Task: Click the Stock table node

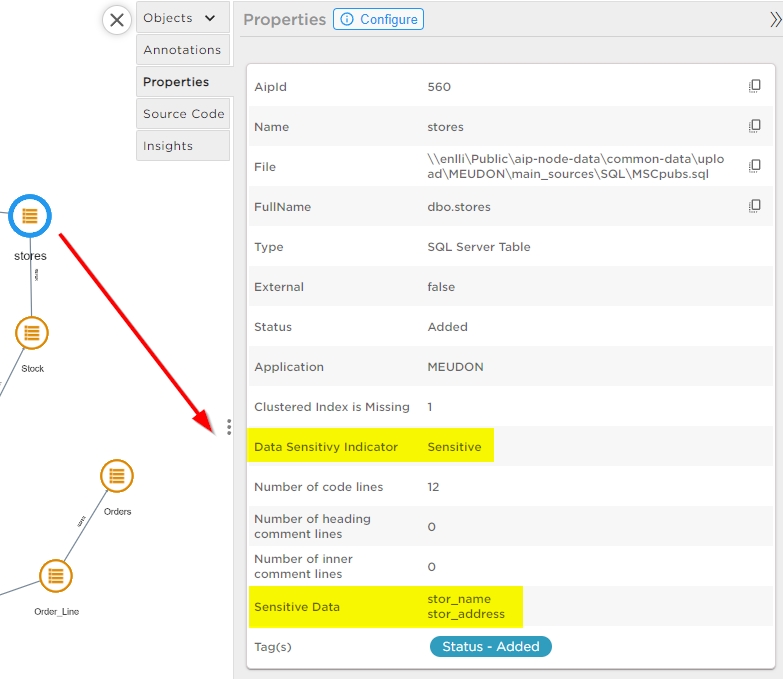Action: [x=32, y=333]
